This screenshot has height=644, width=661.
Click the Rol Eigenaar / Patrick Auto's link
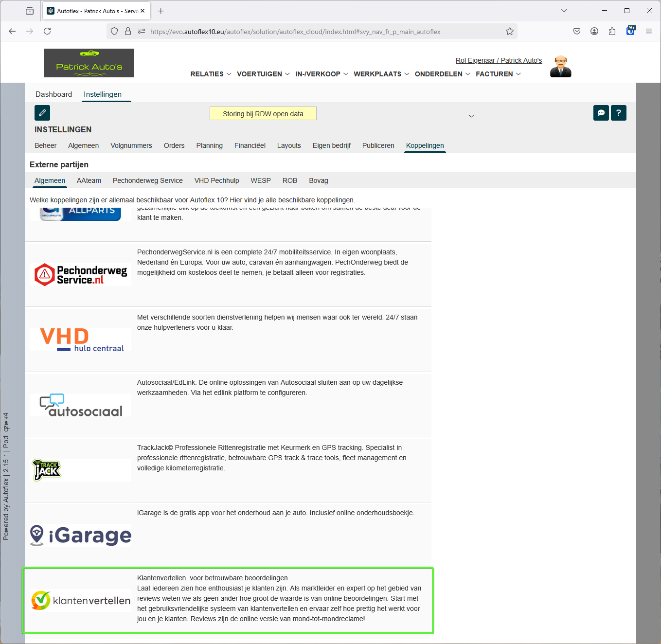[x=499, y=60]
